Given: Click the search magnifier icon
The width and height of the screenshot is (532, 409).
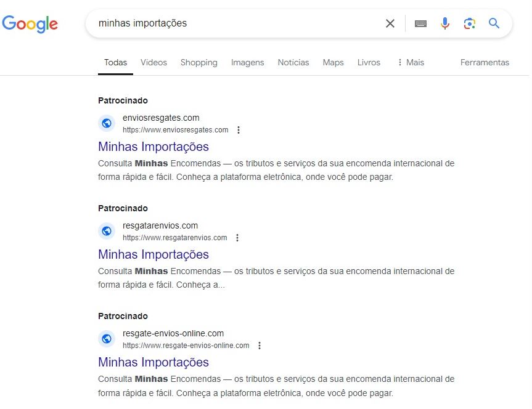Looking at the screenshot, I should coord(493,23).
